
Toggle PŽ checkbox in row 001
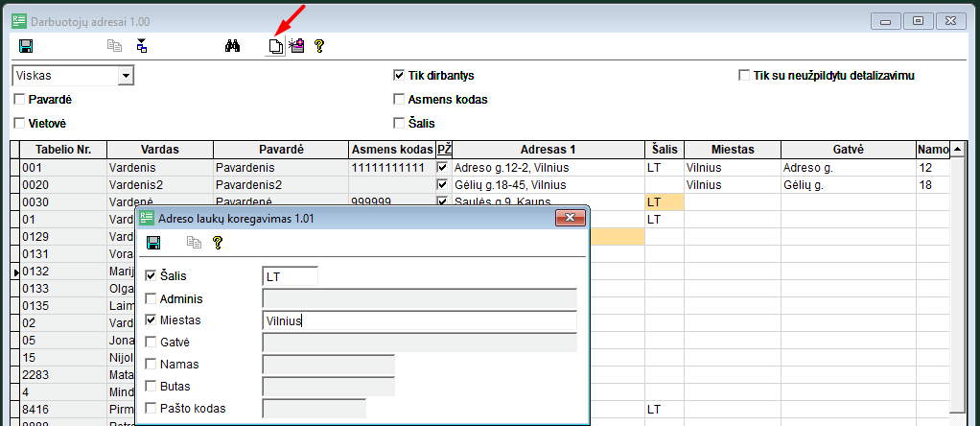click(442, 168)
